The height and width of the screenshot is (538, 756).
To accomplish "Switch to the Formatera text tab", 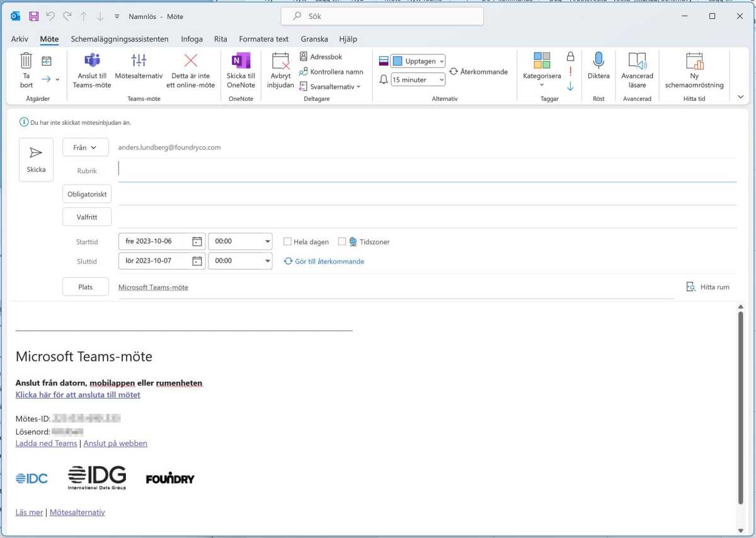I will (x=264, y=39).
